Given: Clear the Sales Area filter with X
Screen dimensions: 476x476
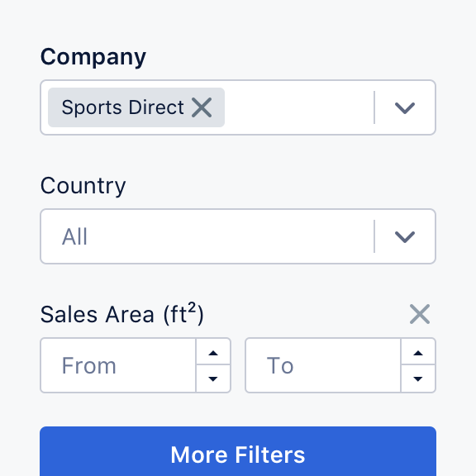Looking at the screenshot, I should click(420, 314).
